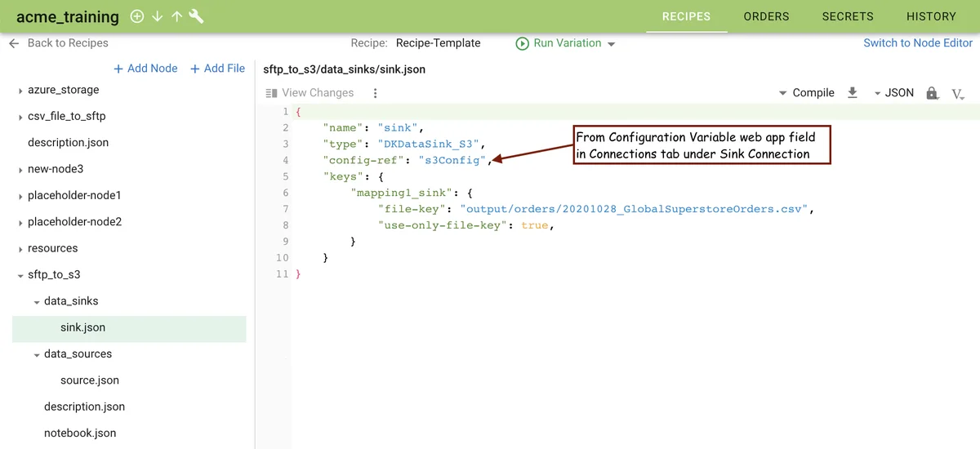Open the Run Variation dropdown arrow

[x=612, y=44]
